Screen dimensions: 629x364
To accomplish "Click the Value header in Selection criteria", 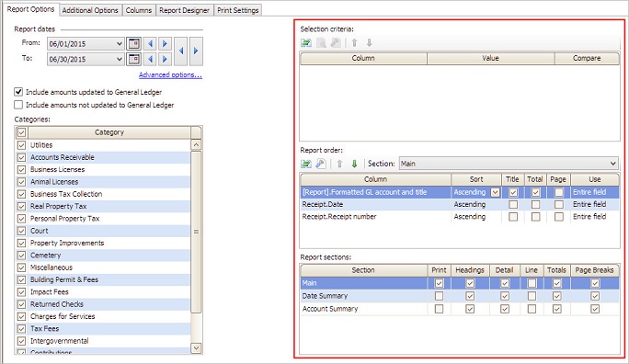I will pyautogui.click(x=491, y=59).
